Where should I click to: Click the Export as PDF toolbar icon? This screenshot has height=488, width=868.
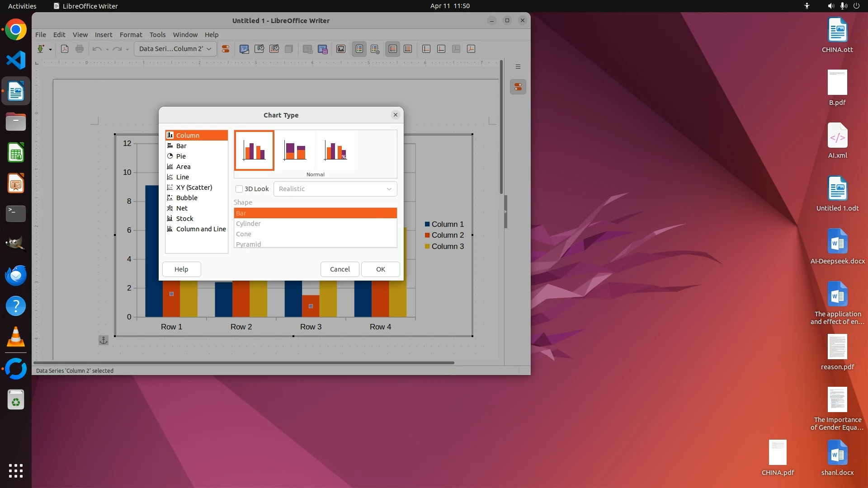pos(65,49)
